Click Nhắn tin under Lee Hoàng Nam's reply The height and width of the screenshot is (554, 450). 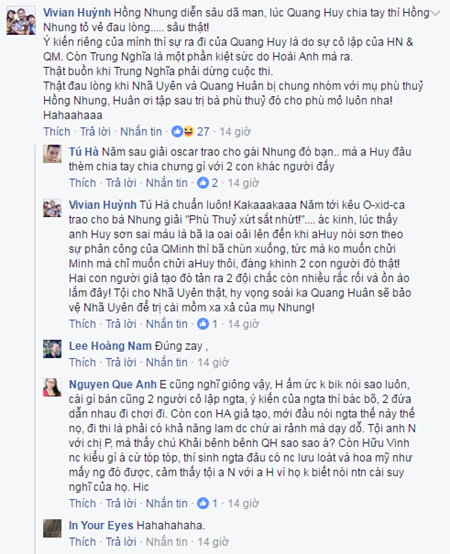167,362
